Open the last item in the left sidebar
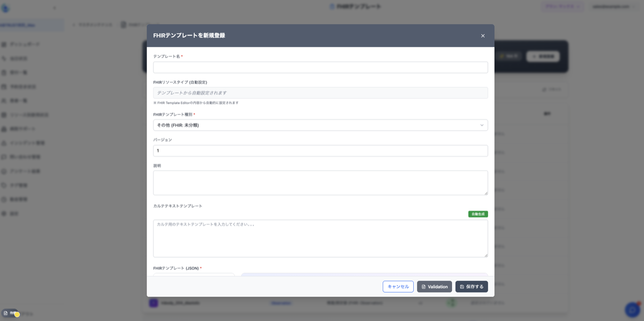644x321 pixels. (x=14, y=214)
